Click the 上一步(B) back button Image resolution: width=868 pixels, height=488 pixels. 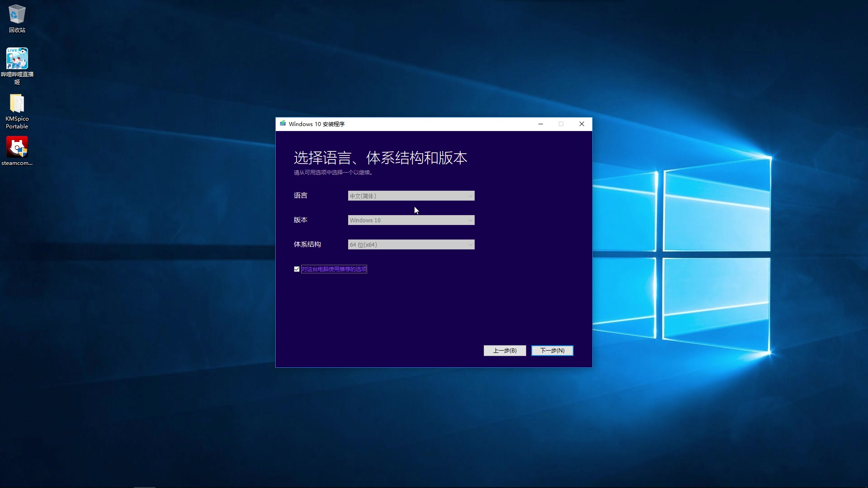tap(505, 351)
